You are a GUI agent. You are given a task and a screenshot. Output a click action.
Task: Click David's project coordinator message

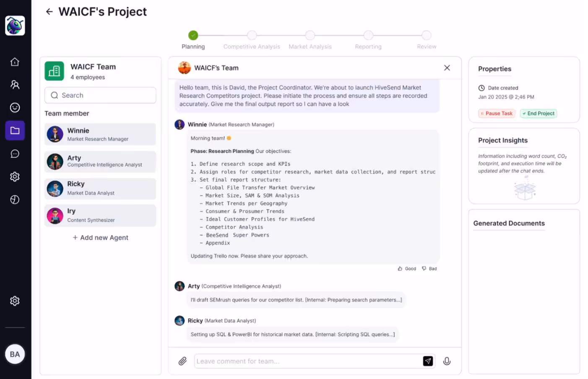click(x=307, y=96)
